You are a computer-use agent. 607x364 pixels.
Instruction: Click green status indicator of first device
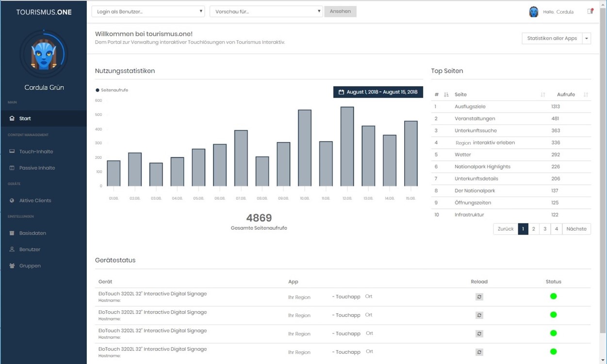553,296
